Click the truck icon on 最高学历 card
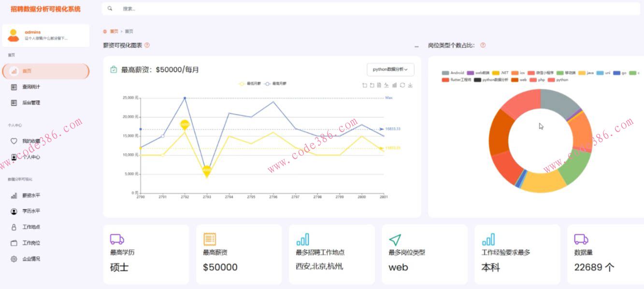The image size is (644, 289). click(x=117, y=239)
